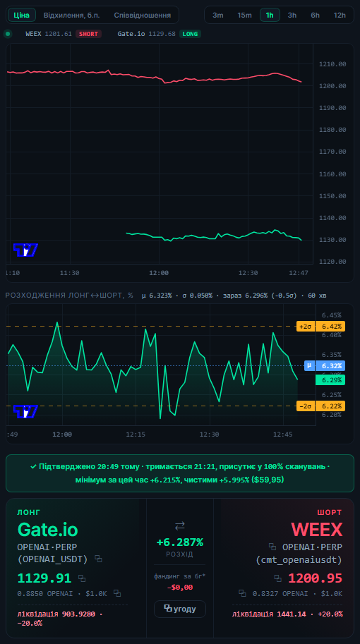Choose the 15m timeframe
360x644 pixels.
244,16
